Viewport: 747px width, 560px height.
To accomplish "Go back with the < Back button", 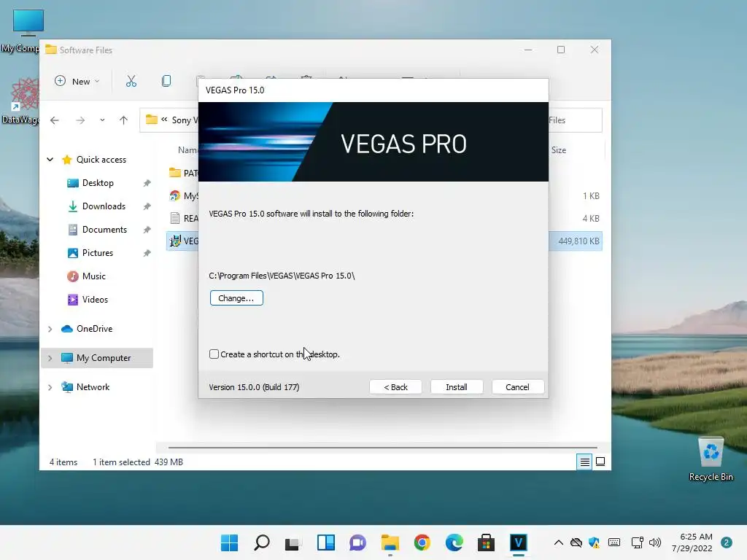I will tap(395, 386).
